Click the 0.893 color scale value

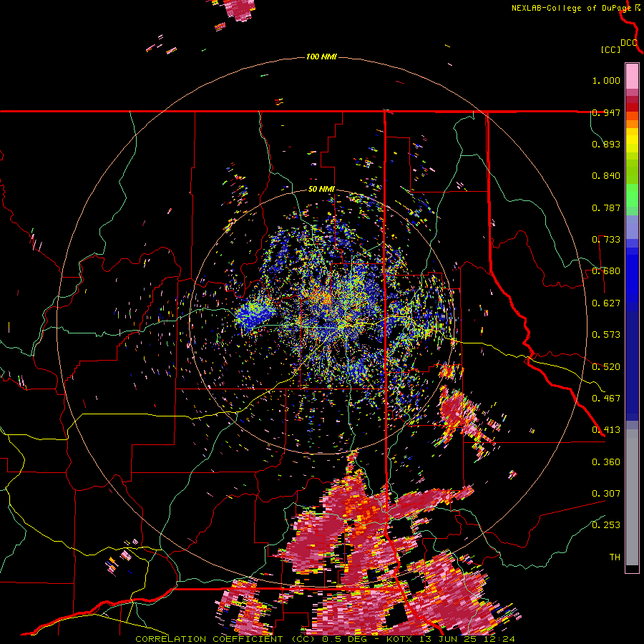pos(606,144)
